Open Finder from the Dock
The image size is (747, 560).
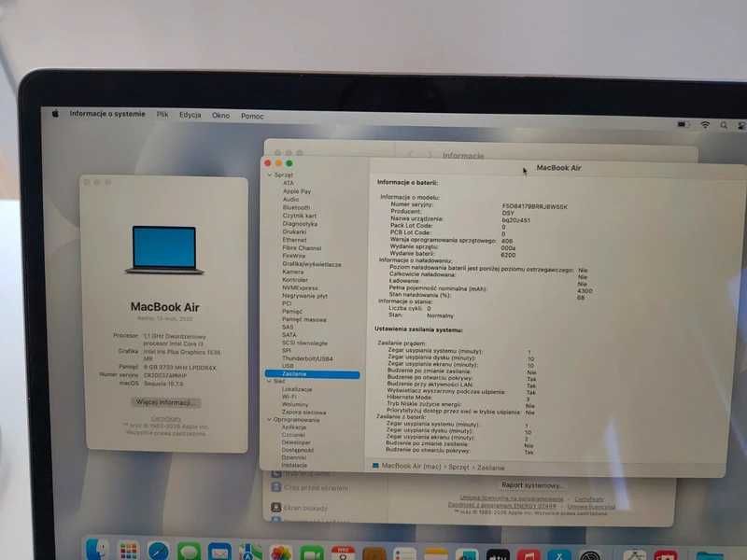pyautogui.click(x=97, y=551)
